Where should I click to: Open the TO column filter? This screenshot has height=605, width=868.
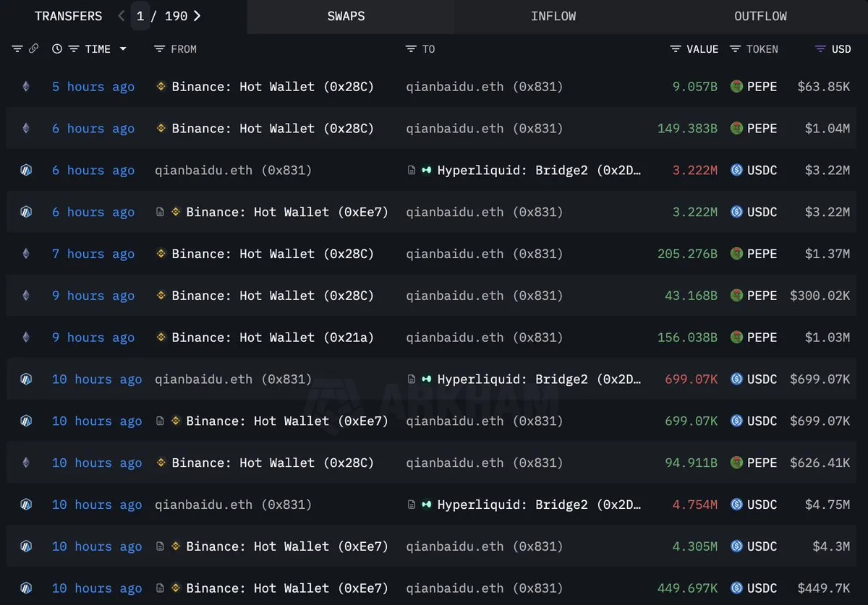[411, 49]
